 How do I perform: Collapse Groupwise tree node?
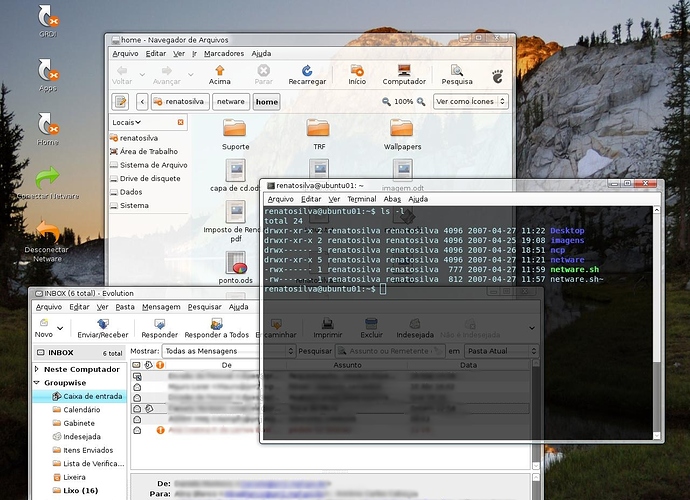[37, 382]
